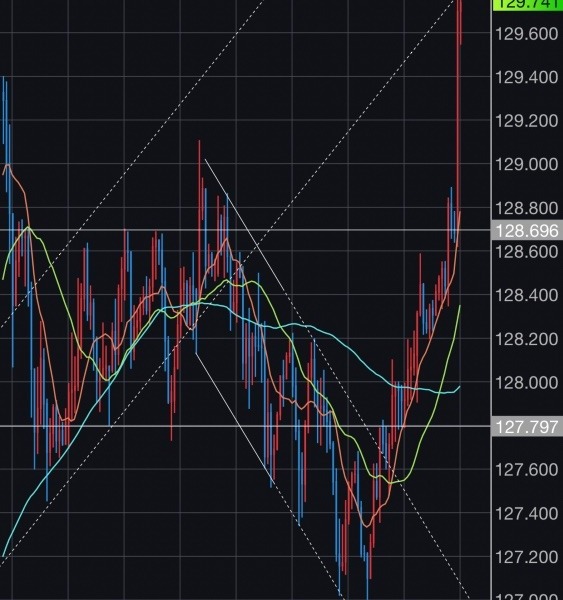Screen dimensions: 563x600
Task: Click the 127.600 price axis label
Action: (527, 470)
